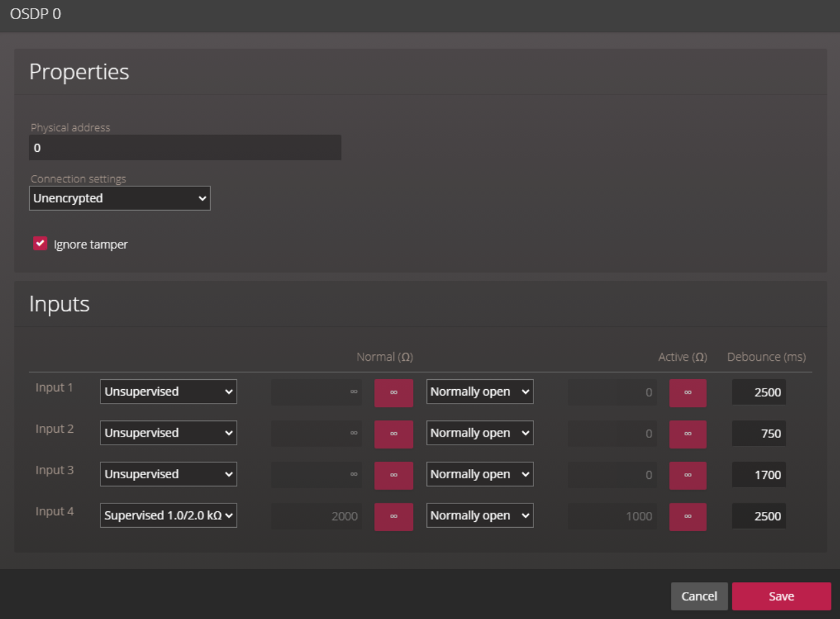Click the Cancel button
This screenshot has width=840, height=619.
(x=699, y=596)
